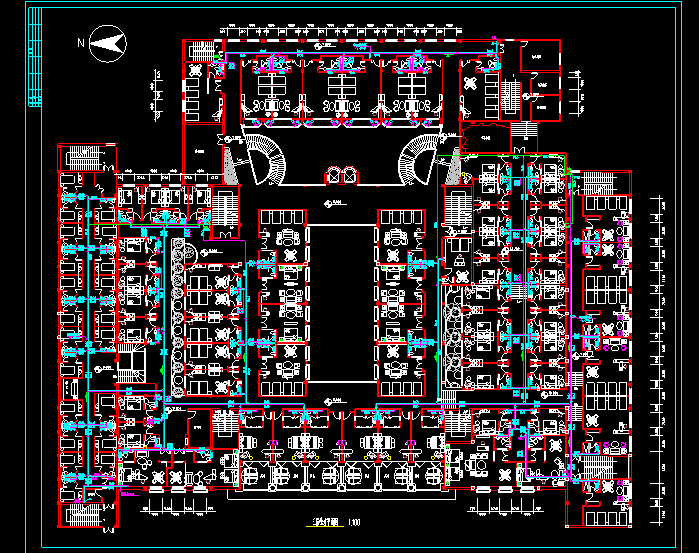Select the letter N beside the compass

81,42
